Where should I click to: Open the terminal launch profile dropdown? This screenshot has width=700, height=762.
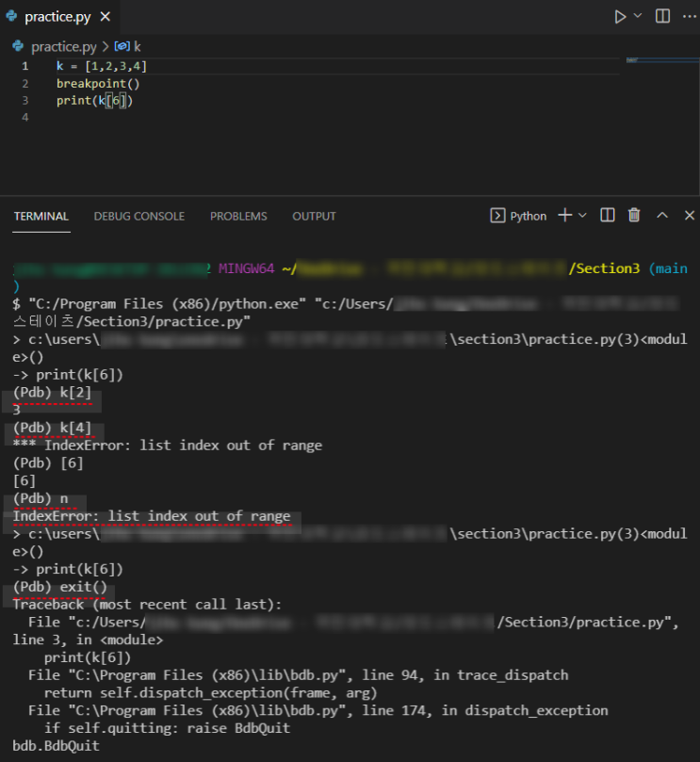pyautogui.click(x=582, y=215)
